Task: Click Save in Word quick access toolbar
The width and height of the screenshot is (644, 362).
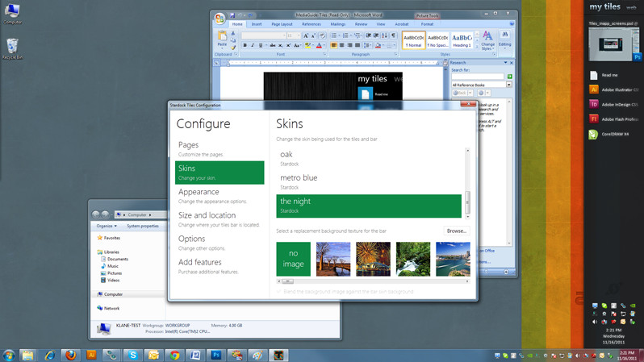Action: pos(232,15)
